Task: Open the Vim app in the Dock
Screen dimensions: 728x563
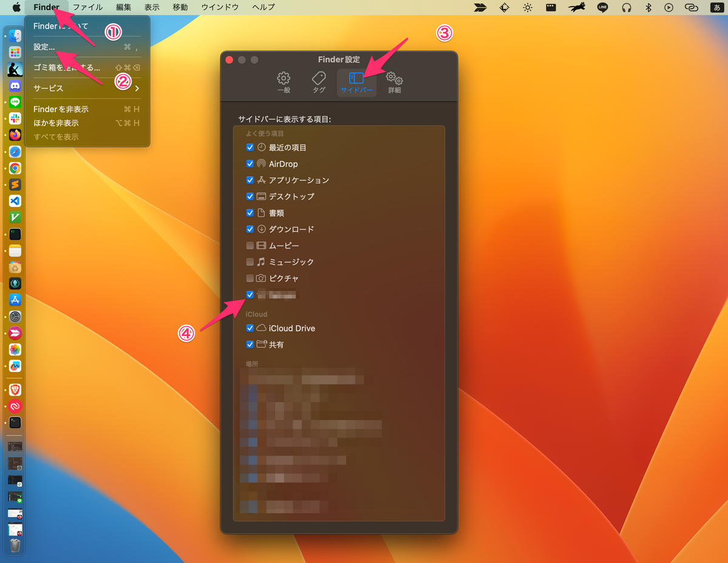Action: [15, 217]
